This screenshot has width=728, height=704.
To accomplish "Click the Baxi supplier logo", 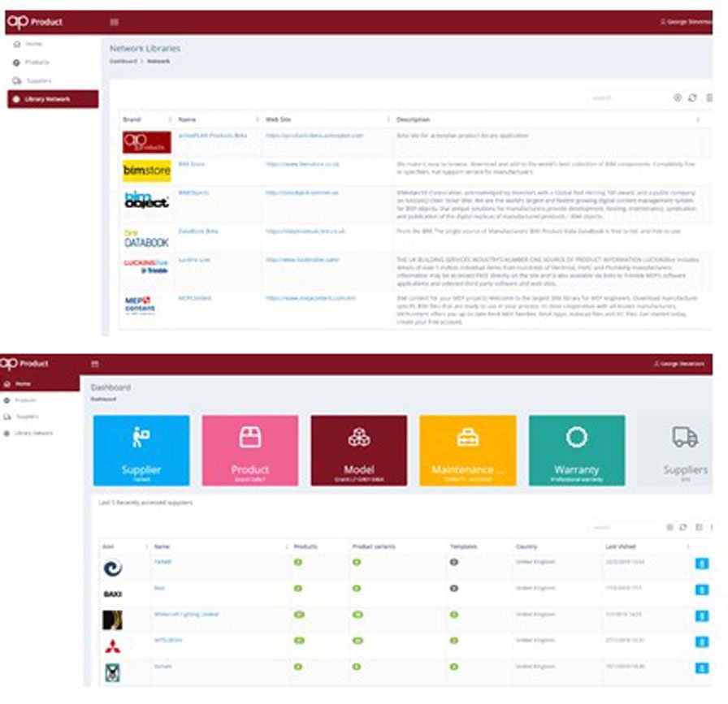I will 112,594.
